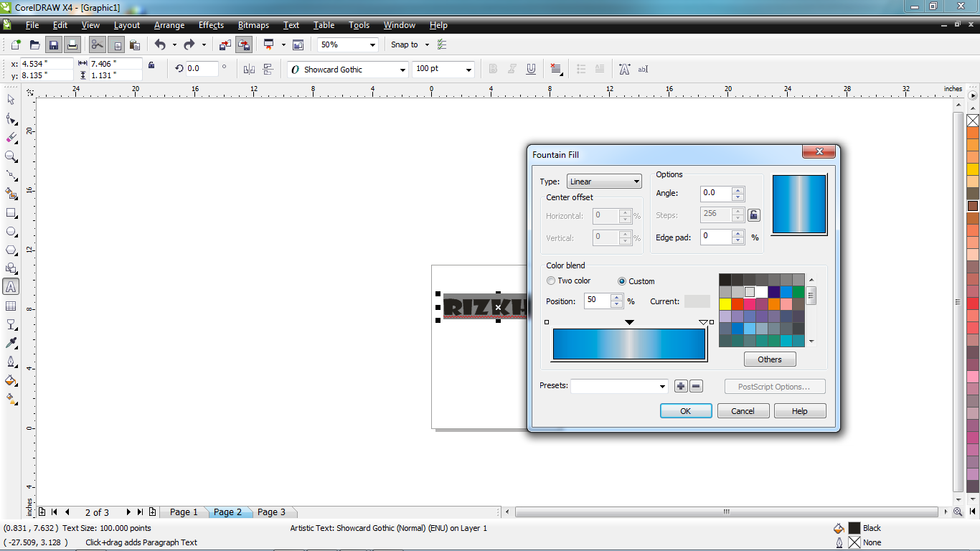The width and height of the screenshot is (980, 551).
Task: Open the application launcher dropdown arrow
Action: [283, 44]
